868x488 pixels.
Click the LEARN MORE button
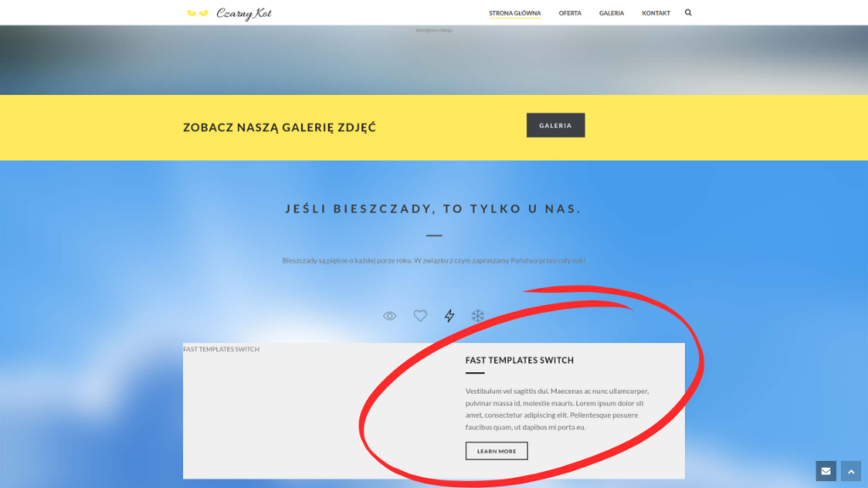pyautogui.click(x=496, y=451)
